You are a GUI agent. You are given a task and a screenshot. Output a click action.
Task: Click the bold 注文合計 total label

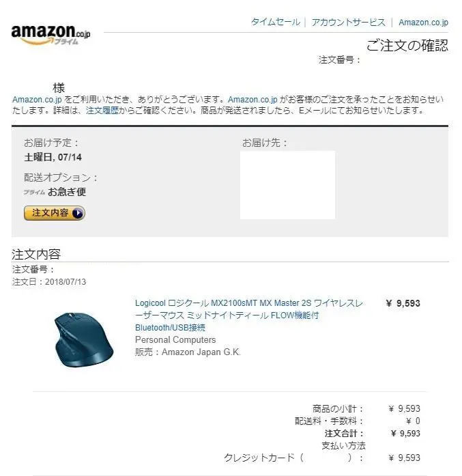344,434
